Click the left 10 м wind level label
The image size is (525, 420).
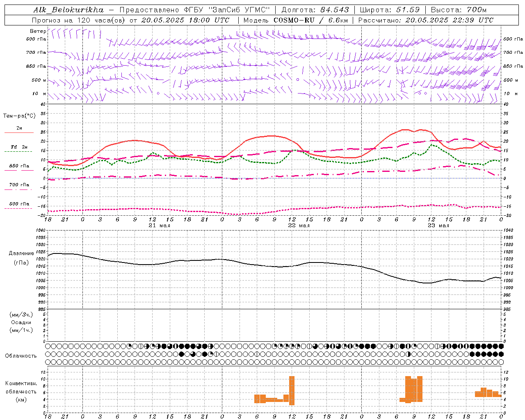tap(39, 94)
